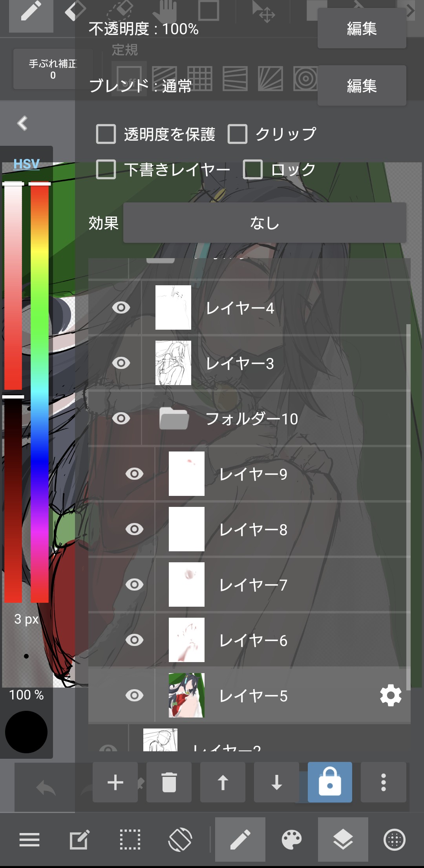Tap the blue lock icon button
Viewport: 424px width, 868px height.
330,782
